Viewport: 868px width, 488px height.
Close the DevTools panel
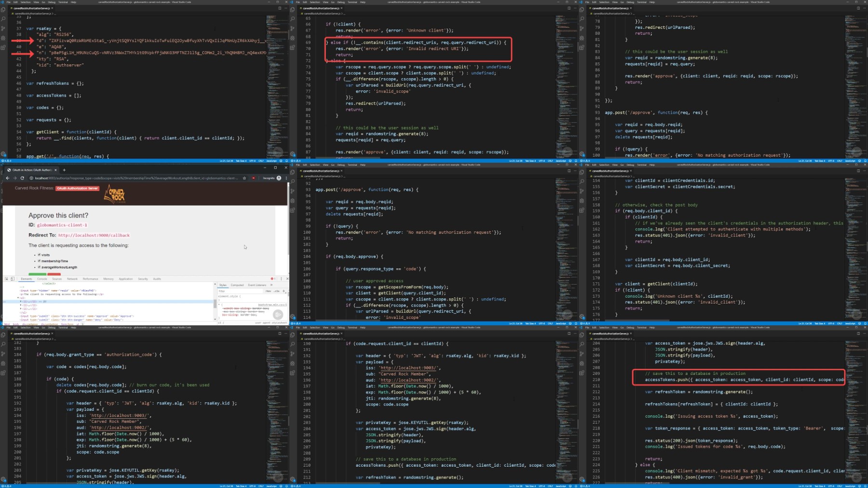coord(287,279)
